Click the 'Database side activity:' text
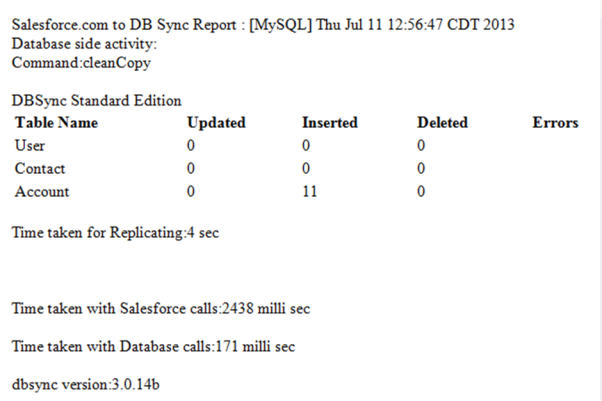The image size is (602, 401). 85,45
